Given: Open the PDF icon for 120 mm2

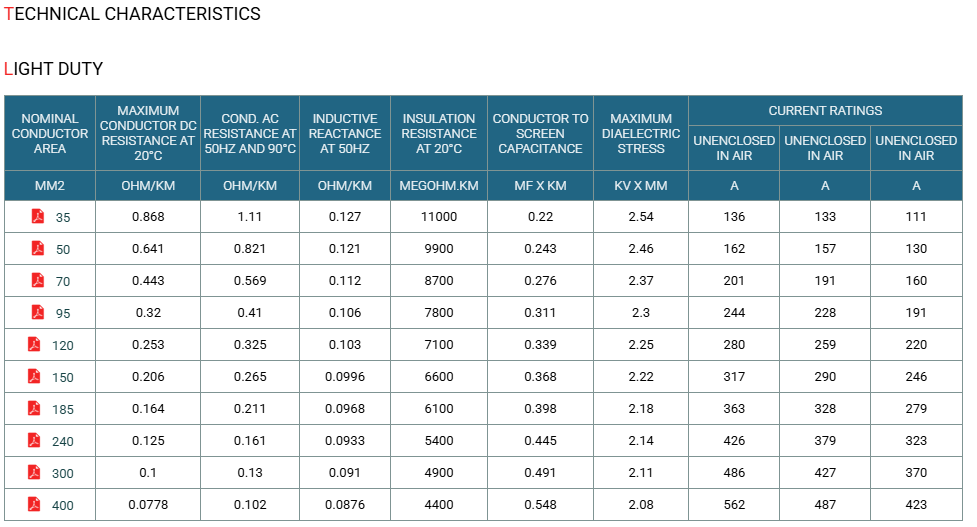Looking at the screenshot, I should coord(34,344).
